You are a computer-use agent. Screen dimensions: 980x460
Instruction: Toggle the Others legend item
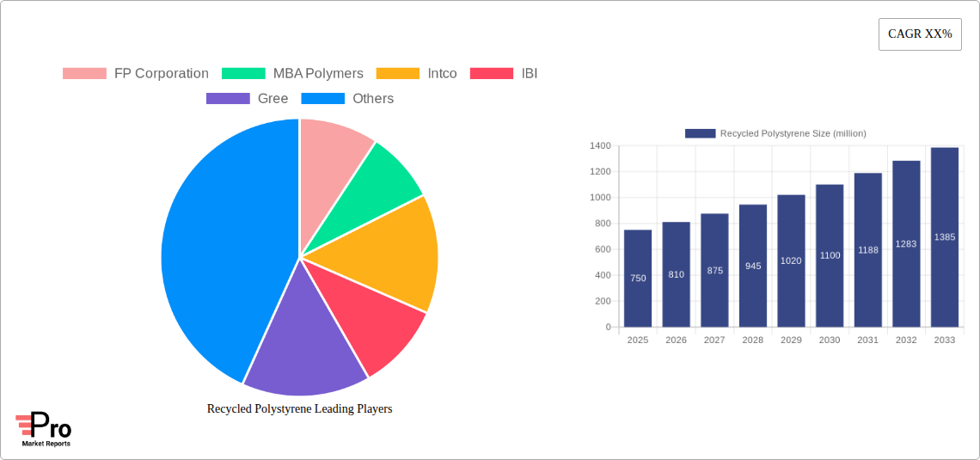click(x=347, y=98)
